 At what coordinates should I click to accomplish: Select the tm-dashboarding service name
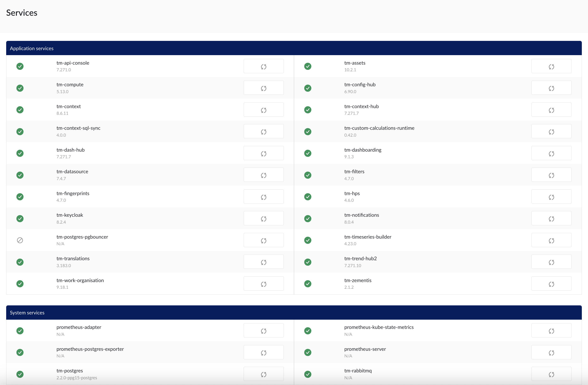click(x=362, y=150)
